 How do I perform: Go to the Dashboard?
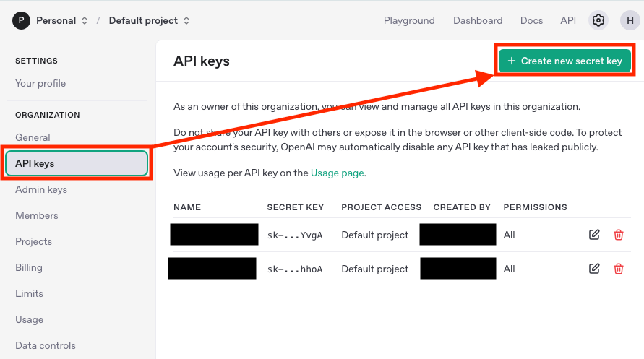point(478,20)
